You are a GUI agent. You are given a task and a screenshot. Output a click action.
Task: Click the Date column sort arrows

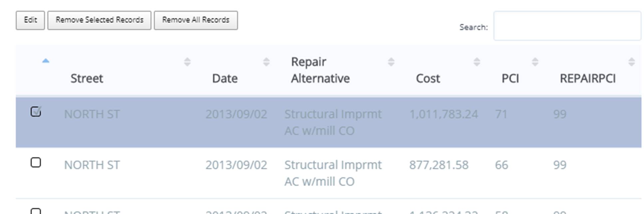click(266, 62)
